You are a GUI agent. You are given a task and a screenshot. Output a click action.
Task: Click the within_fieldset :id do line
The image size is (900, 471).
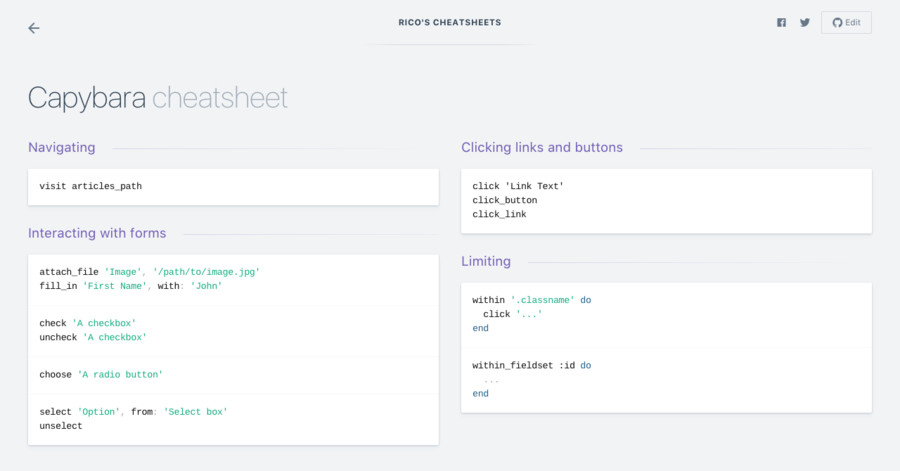coord(532,365)
